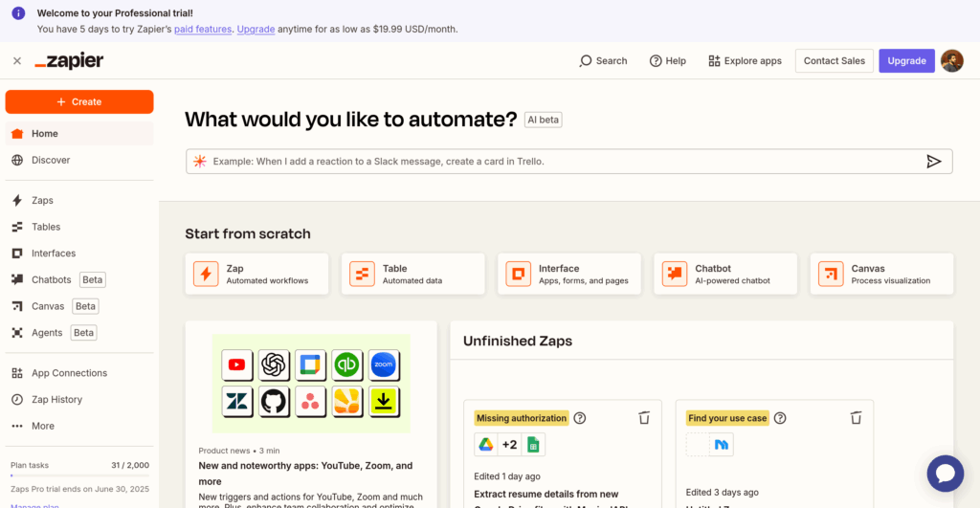Viewport: 980px width, 508px height.
Task: Click the yellow download arrow app icon
Action: tap(384, 402)
